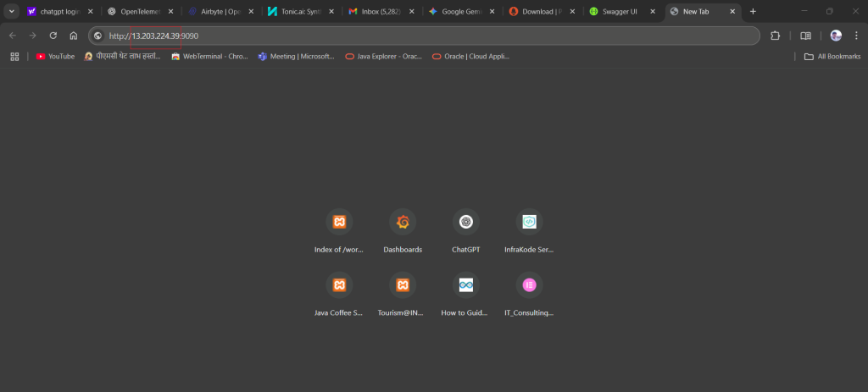The height and width of the screenshot is (392, 868).
Task: Open the Java Coffee S... shortcut
Action: [339, 294]
